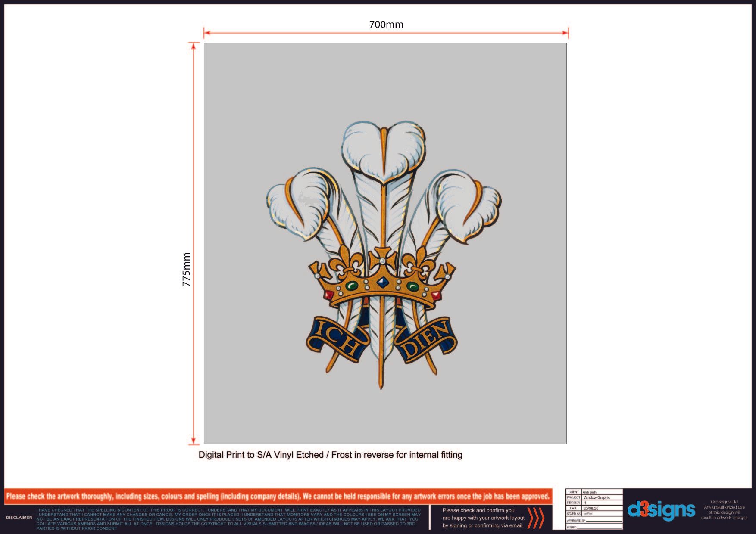Click the orange "Please check the artwork thoroughly" banner
This screenshot has height=534, width=756.
(278, 496)
